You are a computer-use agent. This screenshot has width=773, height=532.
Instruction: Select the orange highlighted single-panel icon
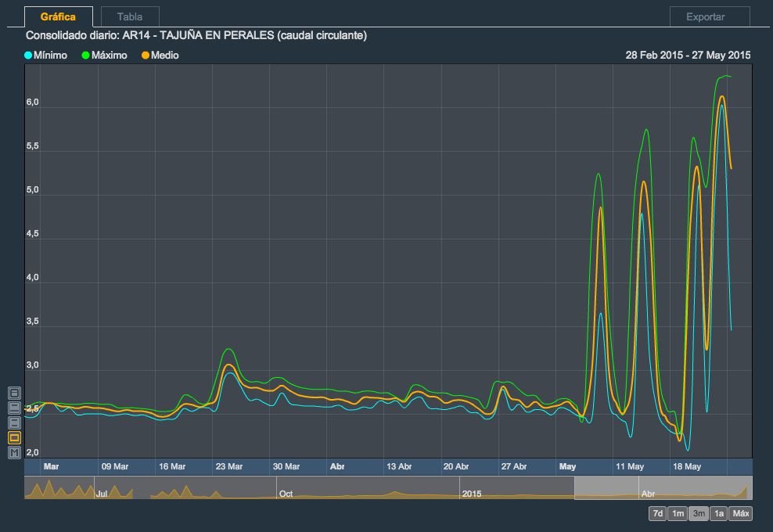15,437
